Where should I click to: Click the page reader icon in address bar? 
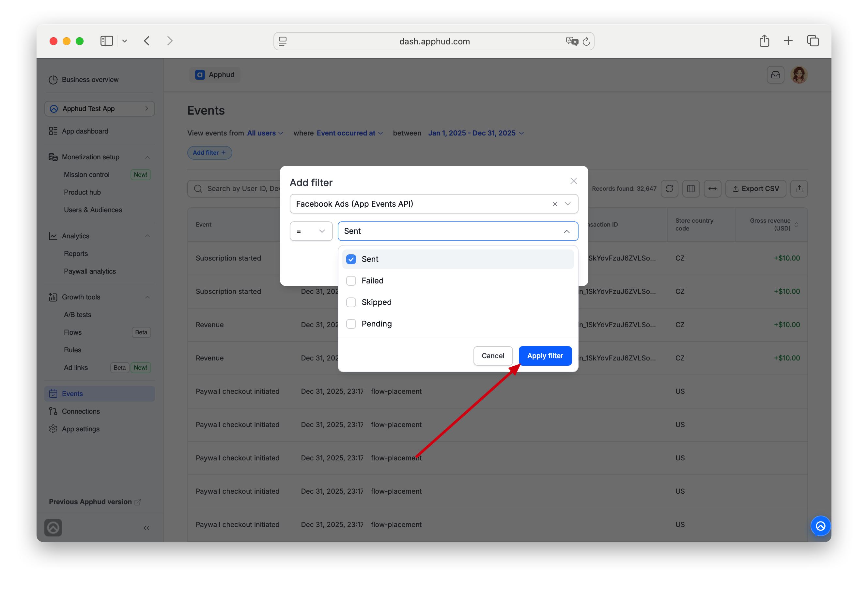pos(283,41)
